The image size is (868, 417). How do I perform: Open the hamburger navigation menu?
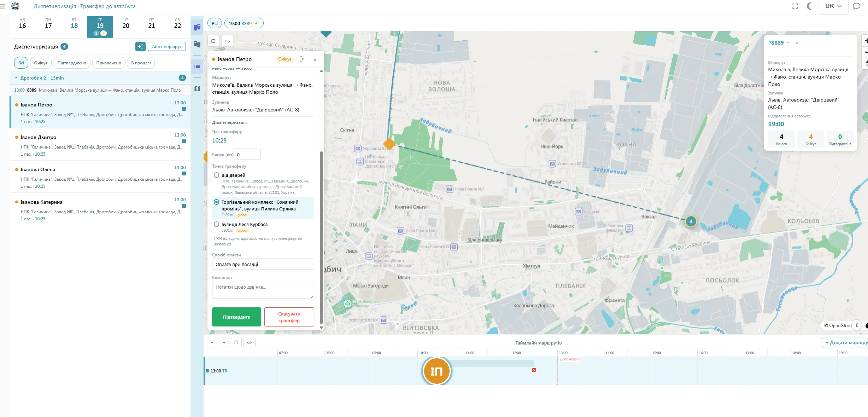3,6
